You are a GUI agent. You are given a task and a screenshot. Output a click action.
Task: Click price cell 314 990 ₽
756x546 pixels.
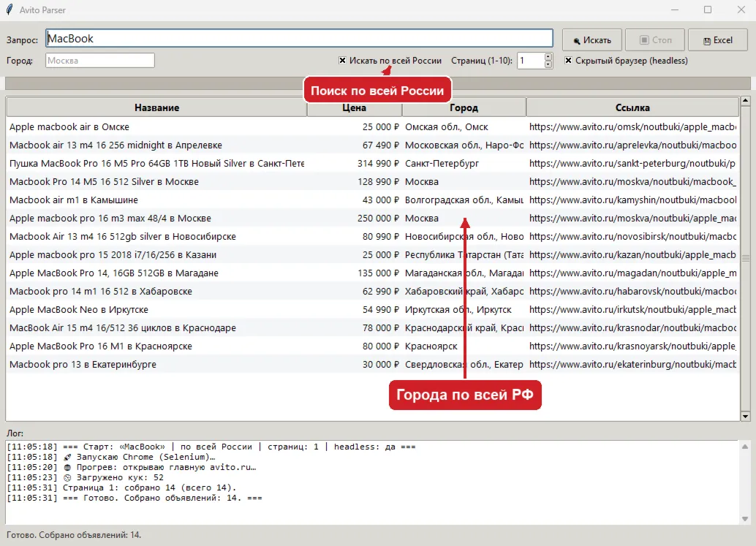coord(378,164)
